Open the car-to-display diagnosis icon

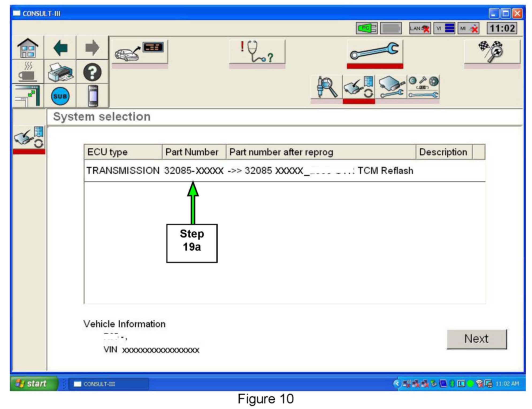click(x=140, y=52)
